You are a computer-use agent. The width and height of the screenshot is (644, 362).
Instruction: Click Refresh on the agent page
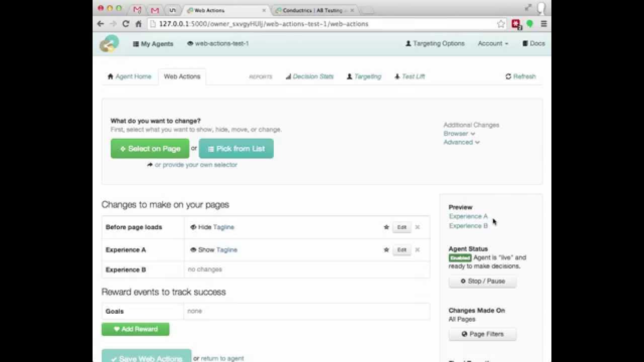(521, 76)
